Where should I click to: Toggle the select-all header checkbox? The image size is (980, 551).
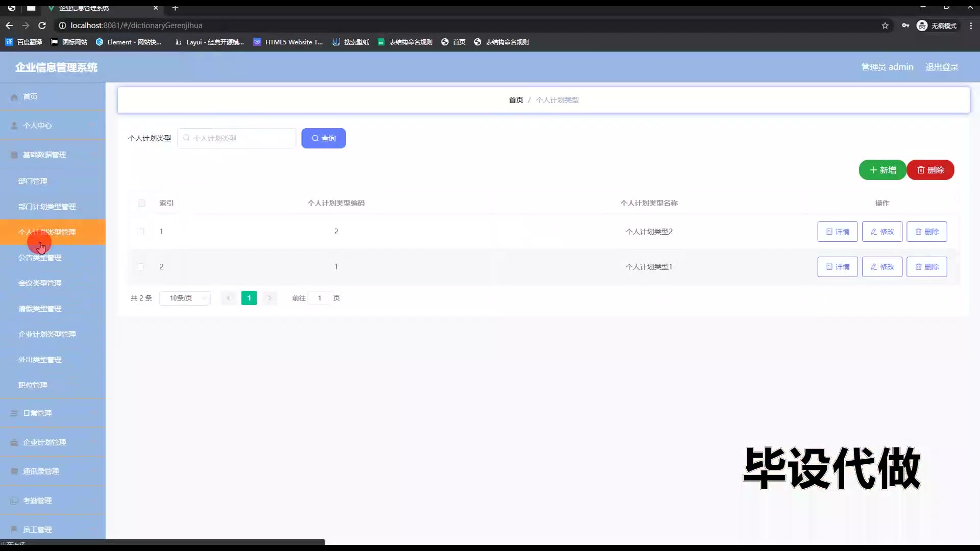coord(141,203)
